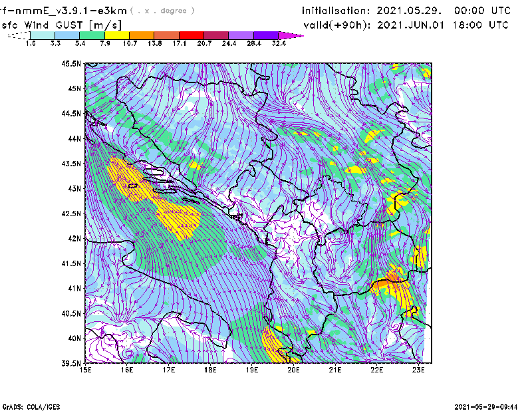Click the 42.5N latitude axis label

point(71,213)
